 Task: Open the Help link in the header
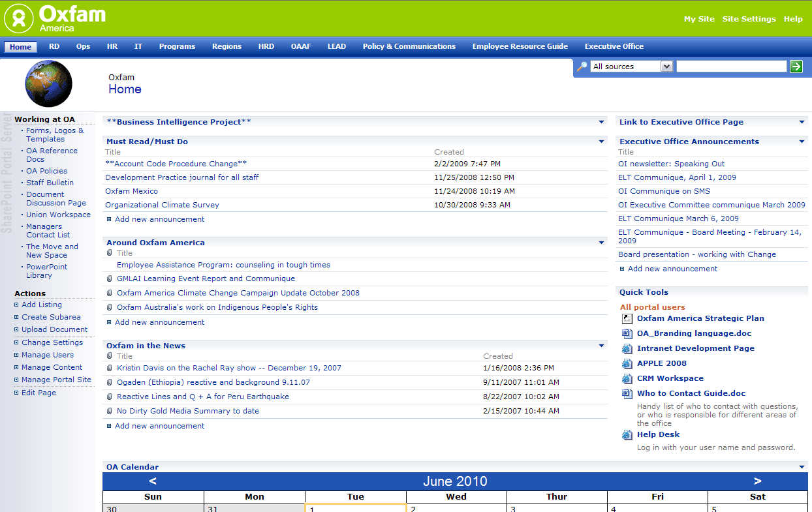(793, 19)
